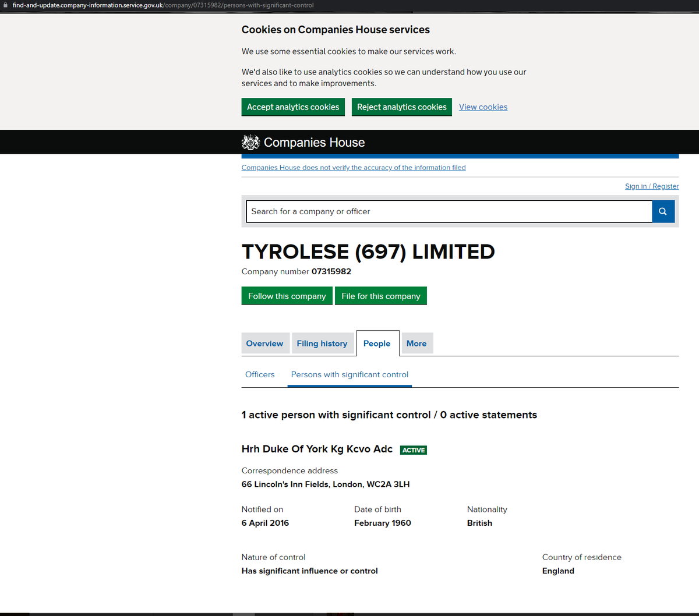Open the View cookies link
This screenshot has width=699, height=616.
pyautogui.click(x=483, y=107)
